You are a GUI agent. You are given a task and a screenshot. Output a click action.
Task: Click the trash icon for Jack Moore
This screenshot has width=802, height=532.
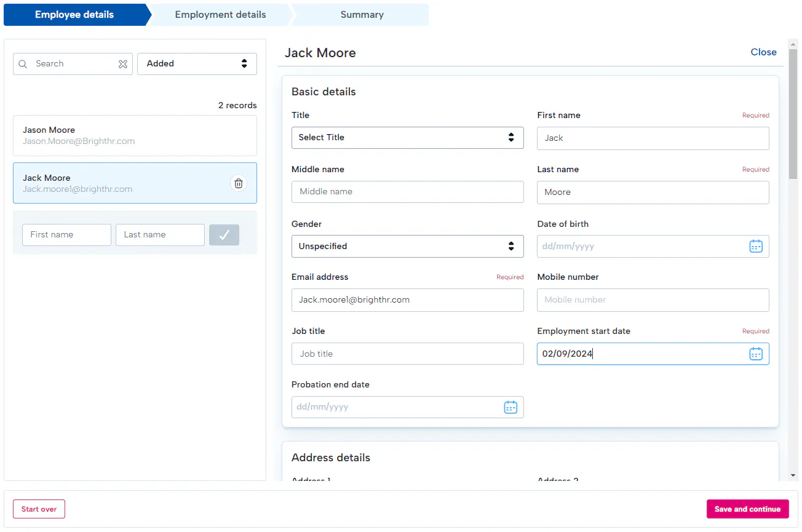point(239,183)
